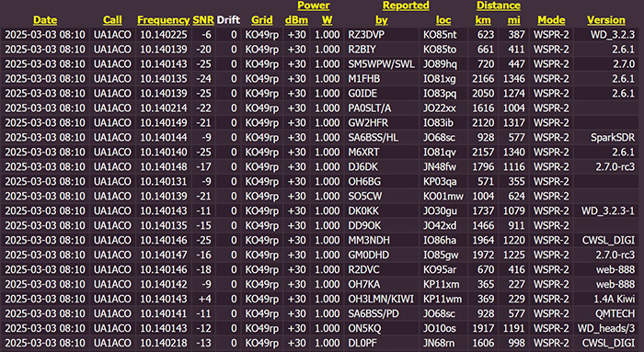Screen dimensions: 644x352
Task: Select the row reported by RZ3DVP
Action: tap(322, 34)
